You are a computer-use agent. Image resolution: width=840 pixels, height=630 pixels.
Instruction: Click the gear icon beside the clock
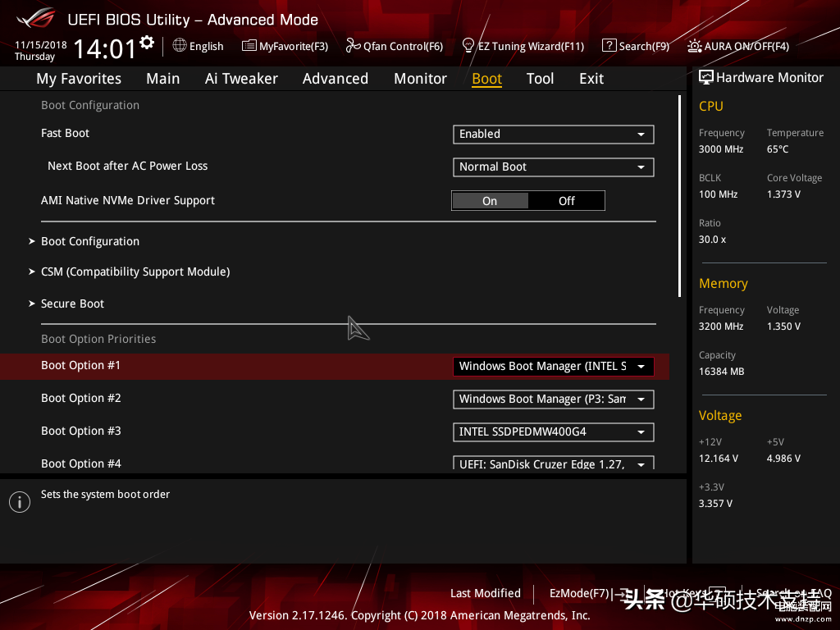coord(147,43)
